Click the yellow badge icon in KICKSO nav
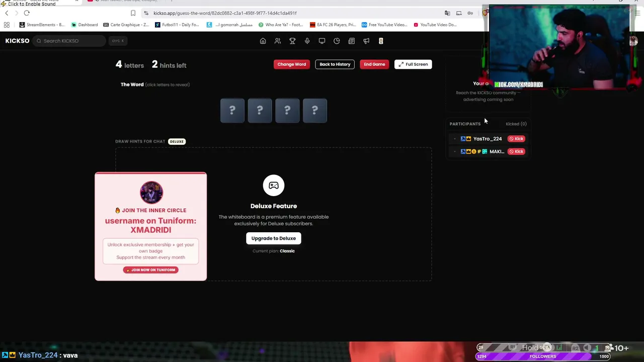 [x=381, y=41]
